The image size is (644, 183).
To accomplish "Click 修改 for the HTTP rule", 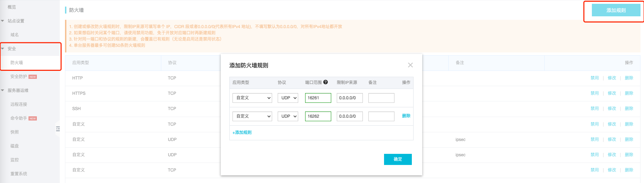I will click(x=612, y=78).
